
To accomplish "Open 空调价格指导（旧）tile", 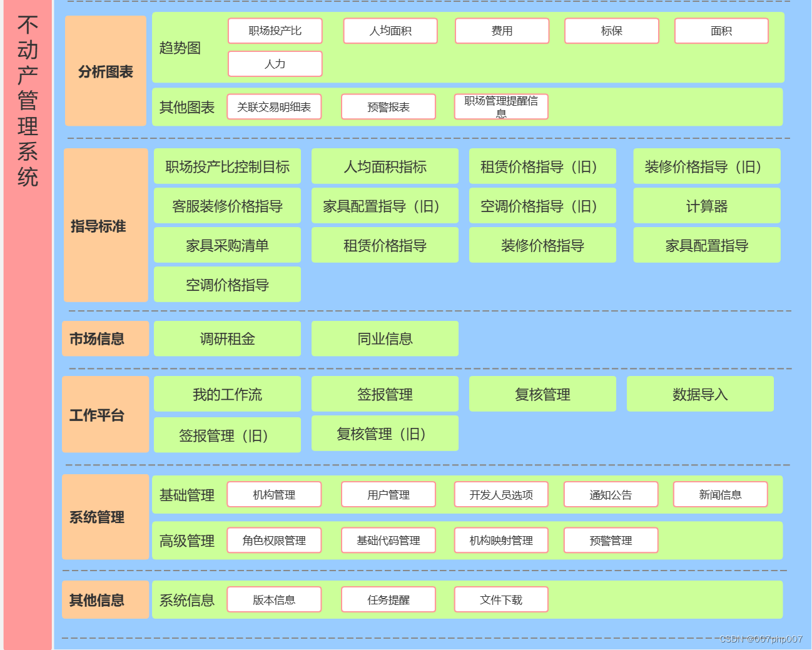I will click(543, 206).
